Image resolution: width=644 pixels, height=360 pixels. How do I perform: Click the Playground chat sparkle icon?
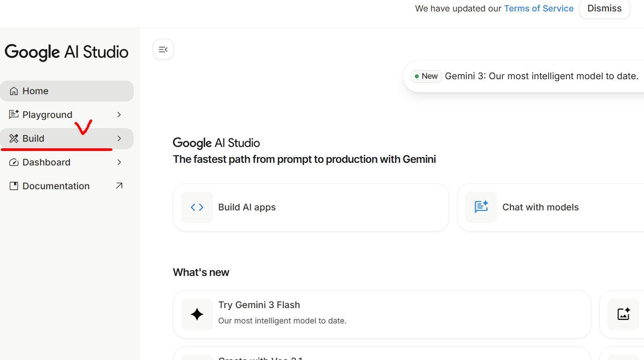point(14,114)
